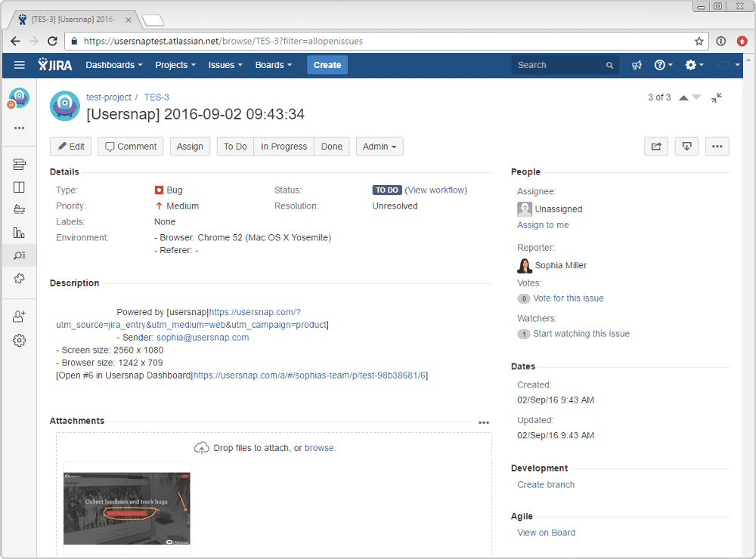Click the Assign to me link

click(x=543, y=225)
